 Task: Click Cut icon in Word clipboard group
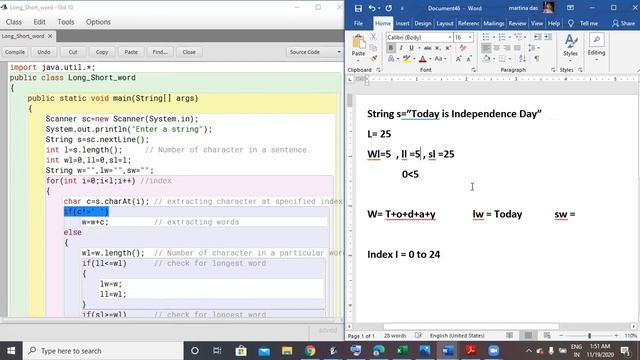[373, 37]
